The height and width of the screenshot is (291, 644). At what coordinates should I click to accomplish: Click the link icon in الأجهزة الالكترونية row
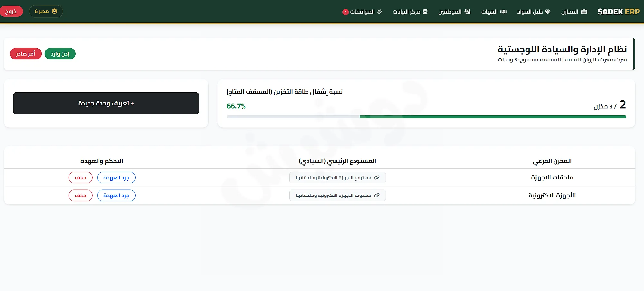pyautogui.click(x=377, y=195)
